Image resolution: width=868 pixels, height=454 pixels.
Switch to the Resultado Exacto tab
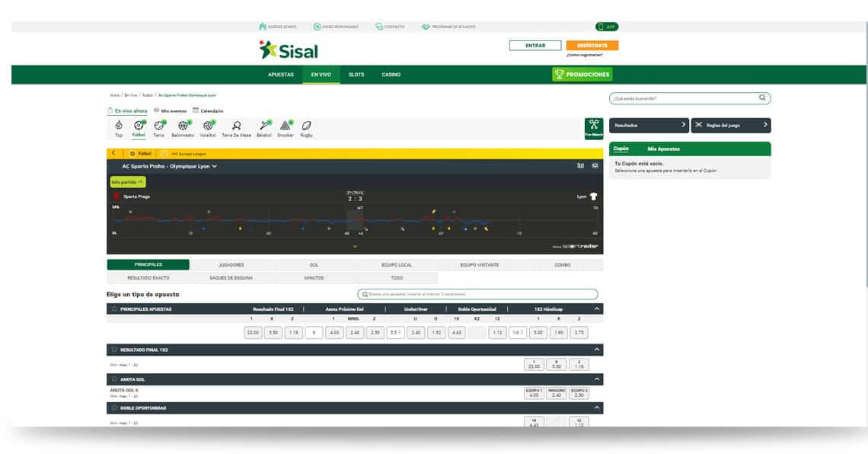coord(148,278)
